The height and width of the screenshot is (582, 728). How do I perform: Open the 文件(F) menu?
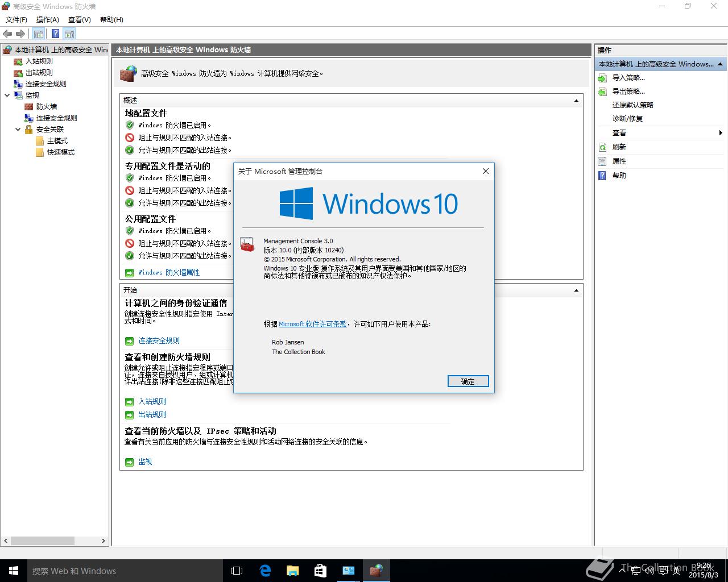pos(16,19)
